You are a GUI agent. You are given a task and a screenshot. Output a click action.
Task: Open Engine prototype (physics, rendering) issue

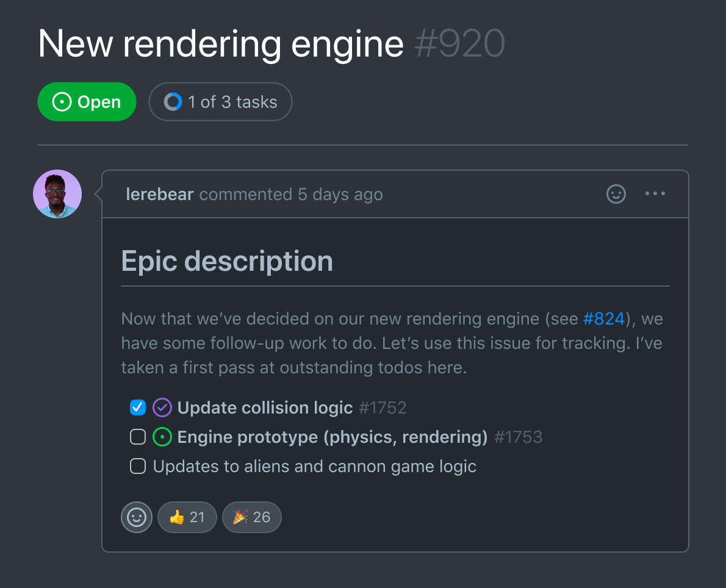point(332,437)
